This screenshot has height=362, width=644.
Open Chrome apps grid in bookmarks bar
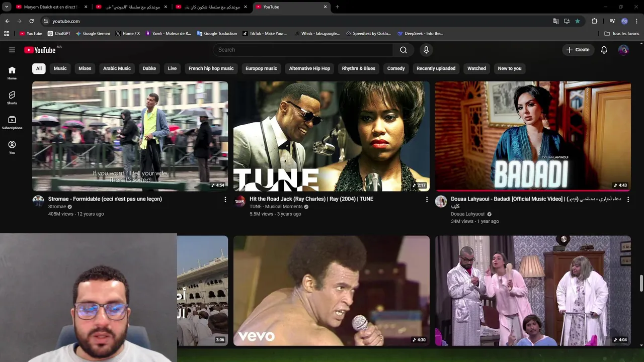click(x=7, y=34)
